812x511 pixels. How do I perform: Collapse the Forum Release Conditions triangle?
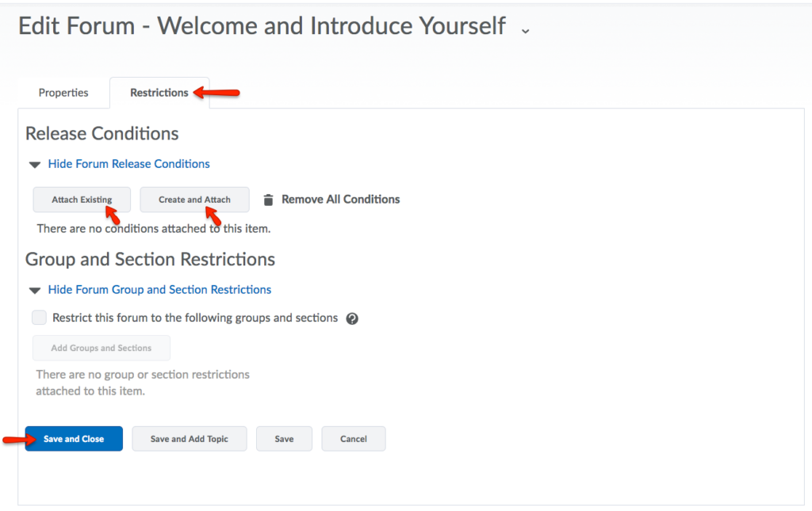[35, 165]
